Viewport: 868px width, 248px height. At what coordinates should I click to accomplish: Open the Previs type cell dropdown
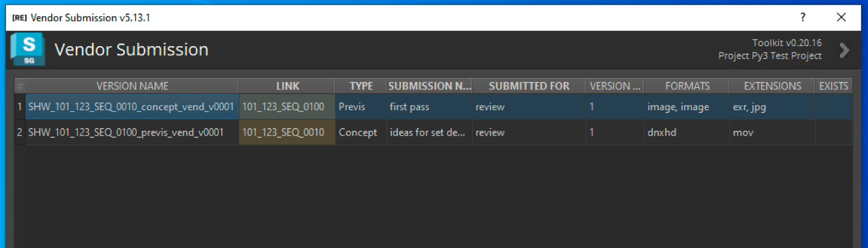coord(361,106)
